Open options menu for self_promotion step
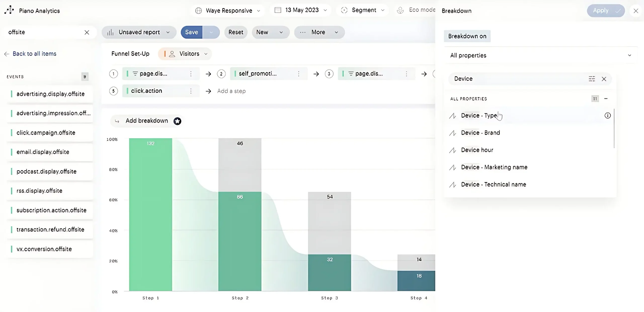Screen dimensions: 644x312 click(x=299, y=74)
